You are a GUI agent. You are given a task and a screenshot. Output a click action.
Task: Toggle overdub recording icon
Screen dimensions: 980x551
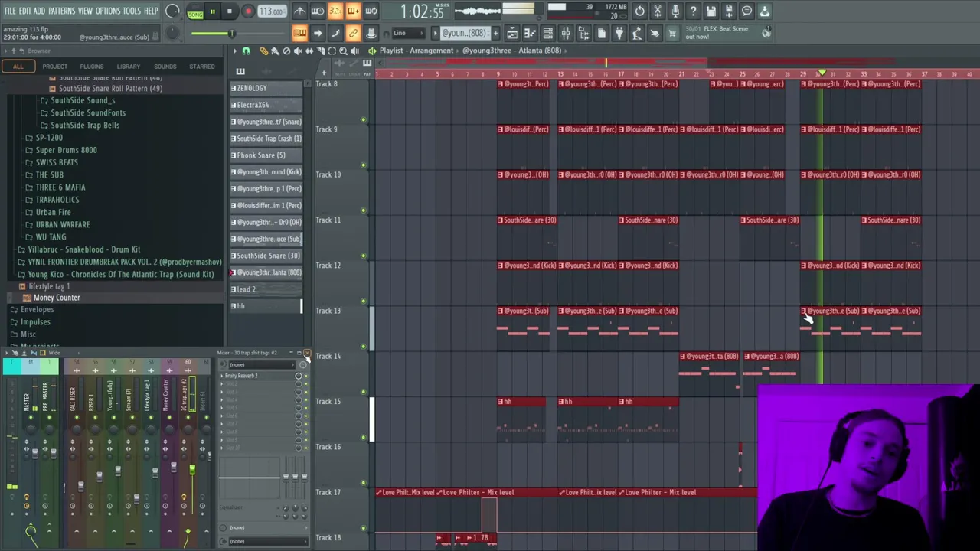[x=353, y=11]
